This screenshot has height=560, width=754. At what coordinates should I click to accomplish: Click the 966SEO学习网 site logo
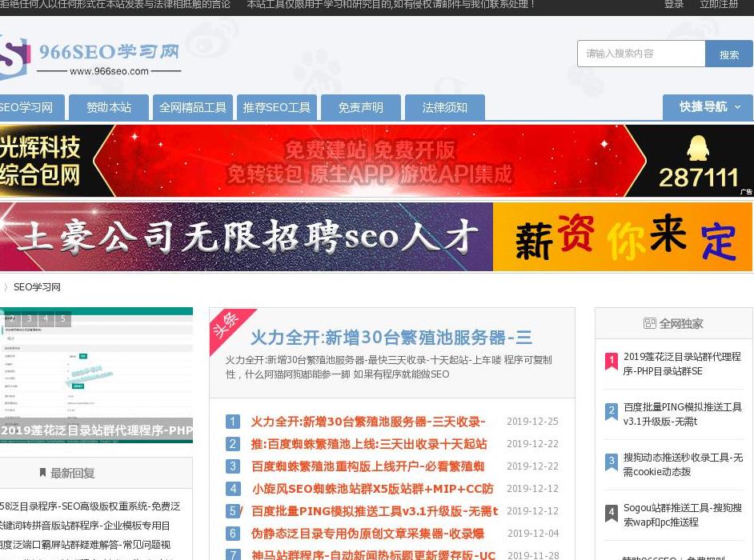pyautogui.click(x=90, y=58)
